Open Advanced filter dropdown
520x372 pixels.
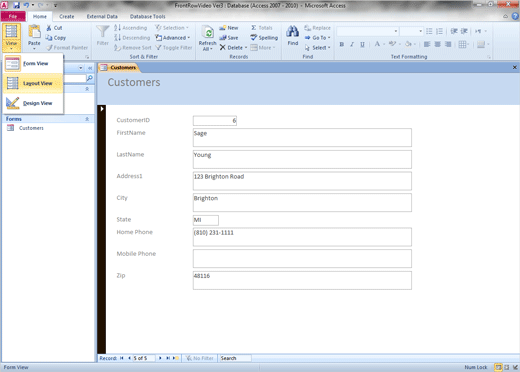[x=173, y=38]
